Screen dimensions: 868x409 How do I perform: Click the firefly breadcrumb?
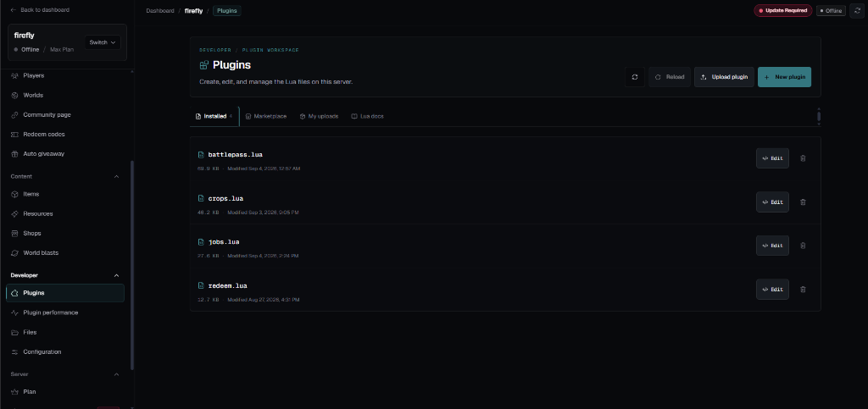tap(194, 10)
